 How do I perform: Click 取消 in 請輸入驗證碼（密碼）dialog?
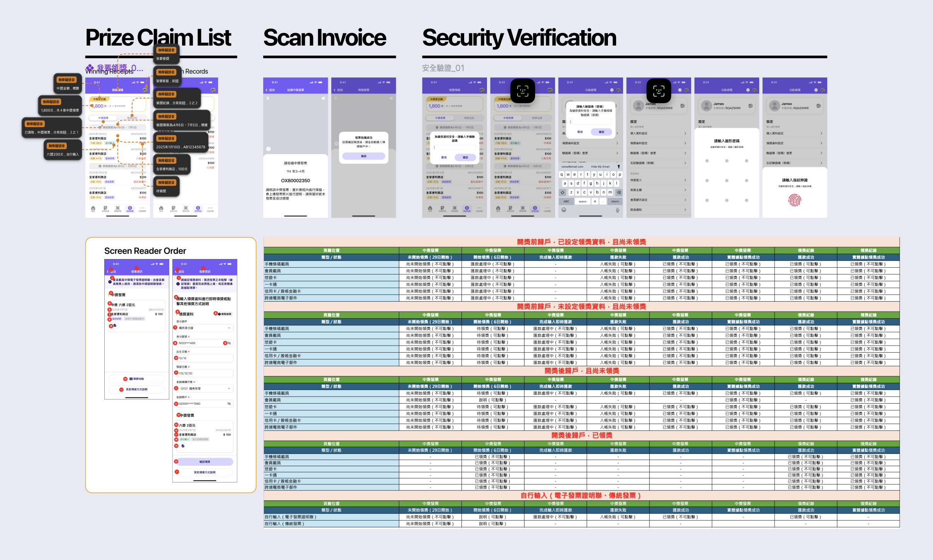[x=580, y=132]
